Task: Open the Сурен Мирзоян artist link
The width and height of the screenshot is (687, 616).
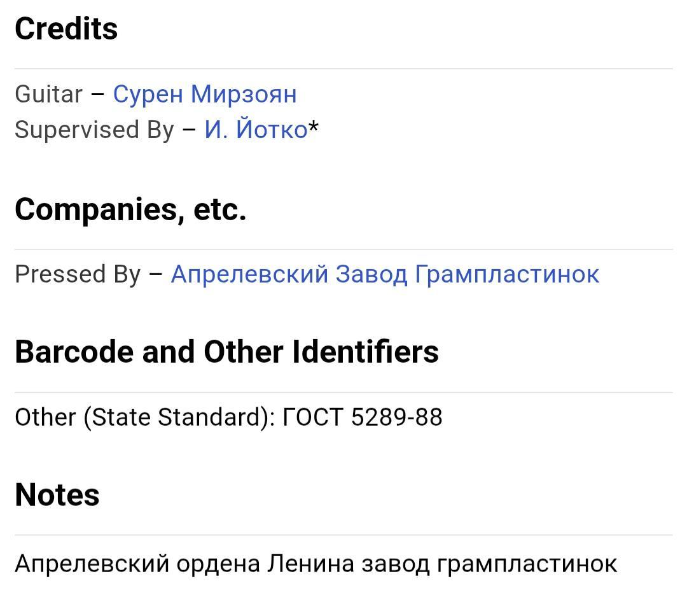Action: point(204,94)
